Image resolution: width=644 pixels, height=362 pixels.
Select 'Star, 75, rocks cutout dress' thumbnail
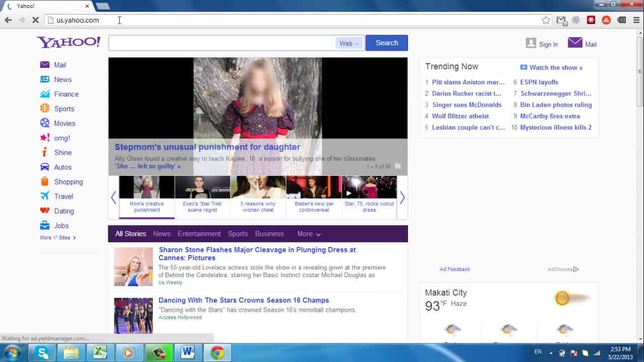click(369, 197)
